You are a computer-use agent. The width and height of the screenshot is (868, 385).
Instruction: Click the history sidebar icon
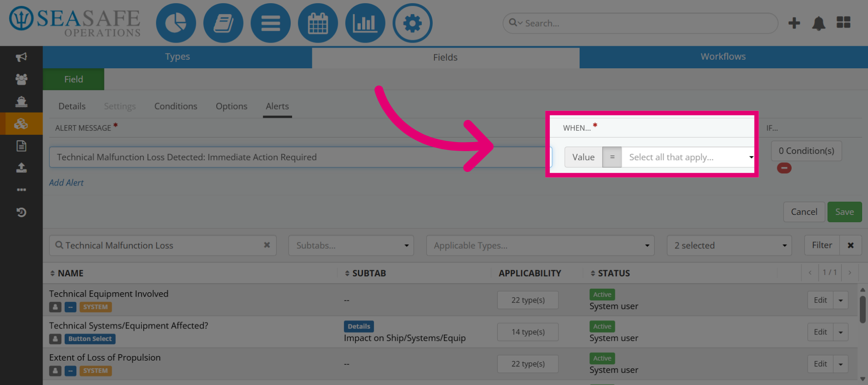[21, 212]
